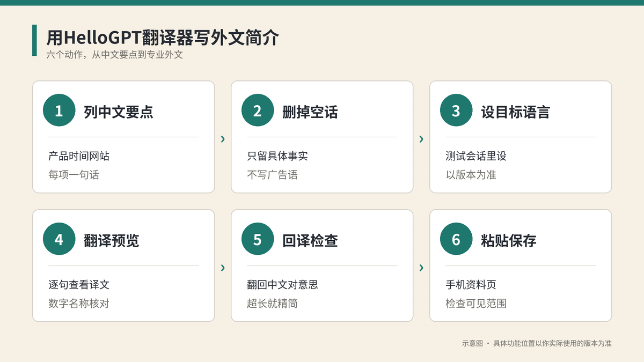
Task: Click the number 2 circle badge
Action: coord(258,110)
